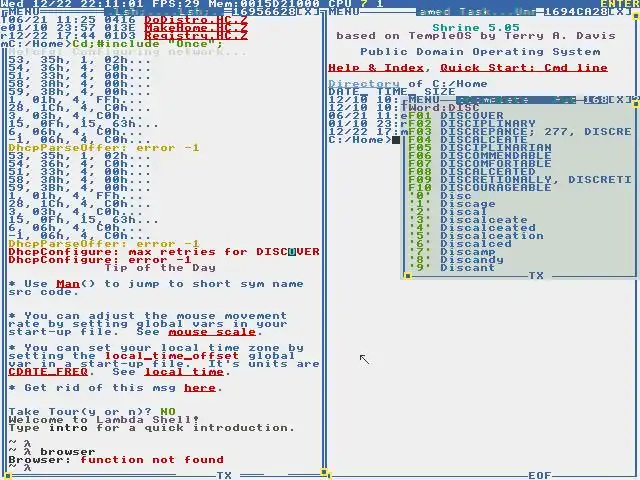Open the Quick Start: Cmd line link
Screen dimensions: 640x480
coord(524,68)
